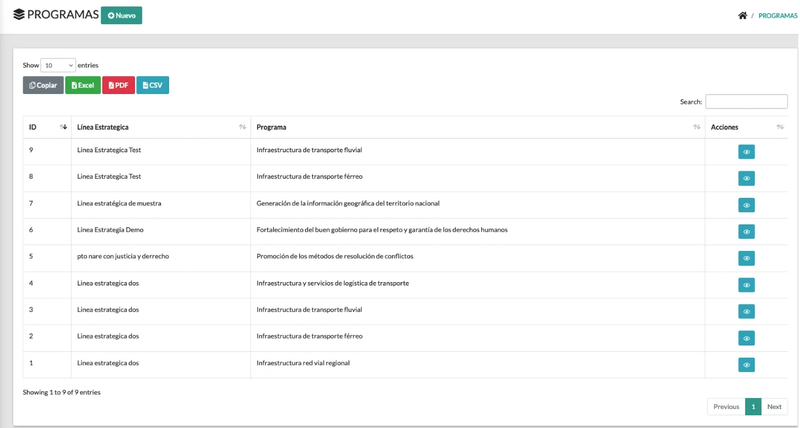Click eye icon for program ID 2

746,338
